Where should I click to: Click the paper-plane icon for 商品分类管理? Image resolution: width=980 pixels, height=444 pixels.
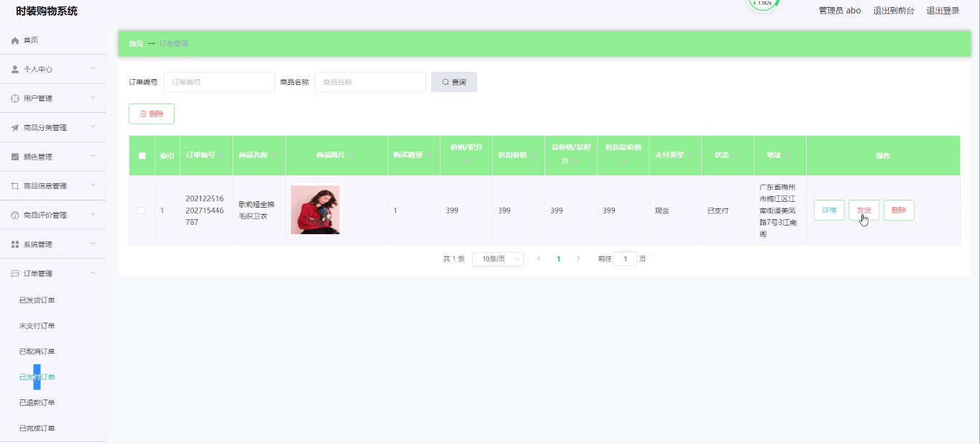pos(15,128)
